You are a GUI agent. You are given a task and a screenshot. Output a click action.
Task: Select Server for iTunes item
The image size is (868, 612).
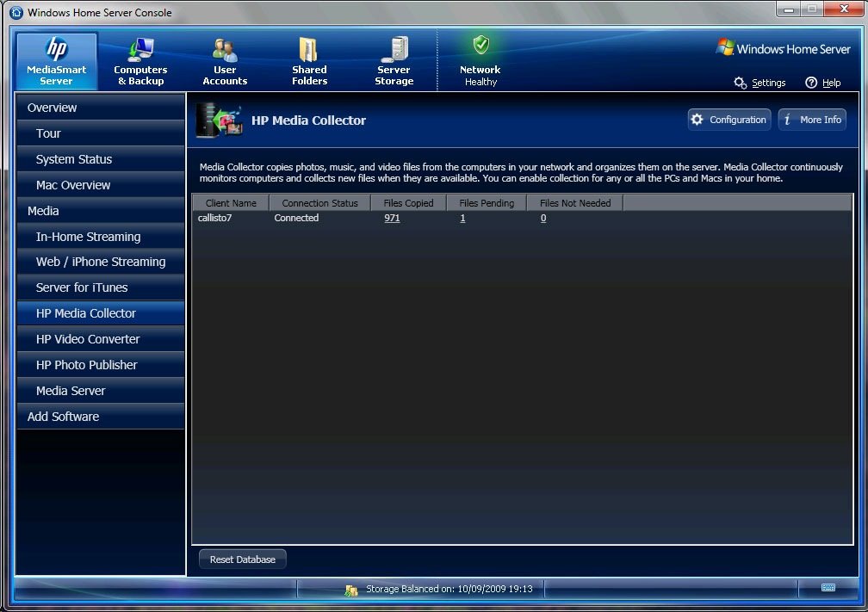click(101, 287)
